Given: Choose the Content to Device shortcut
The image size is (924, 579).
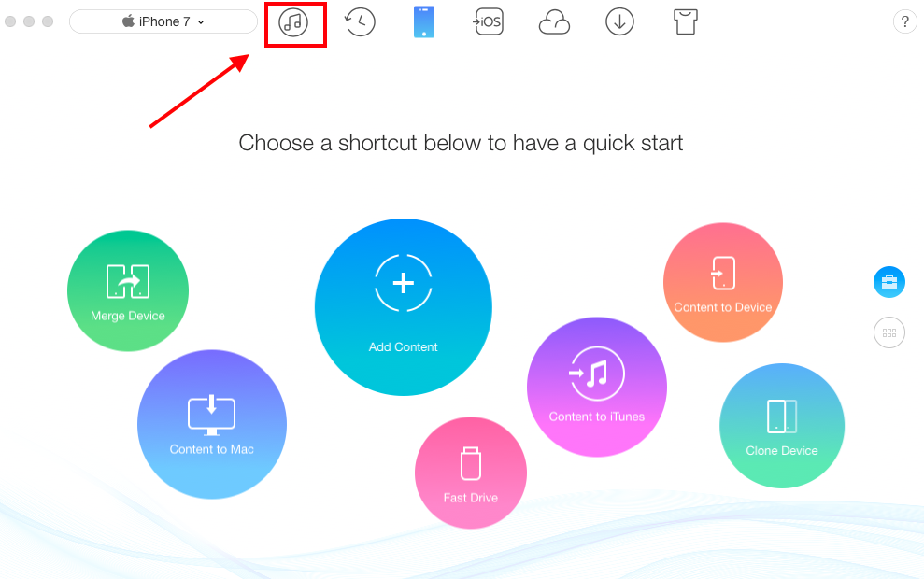Looking at the screenshot, I should [x=723, y=282].
